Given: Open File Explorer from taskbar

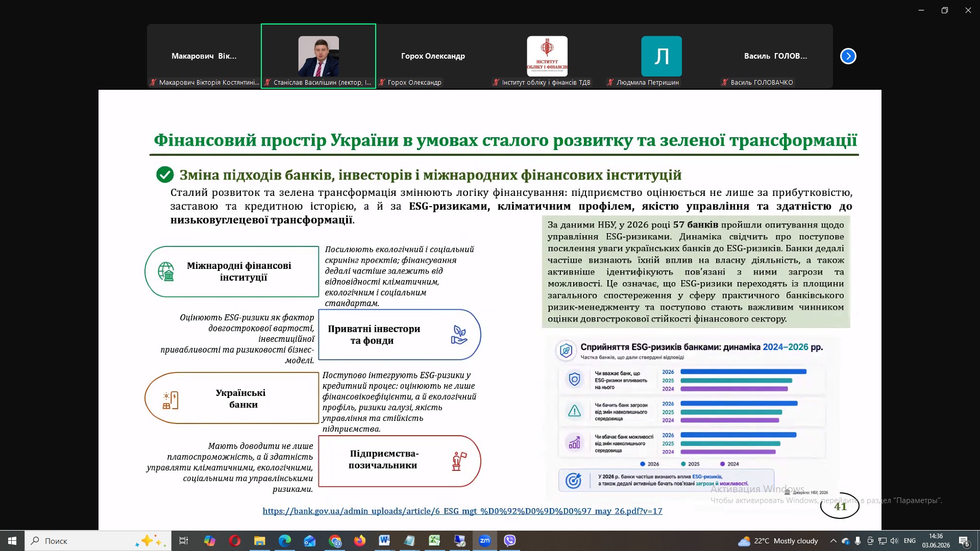Looking at the screenshot, I should coord(259,541).
